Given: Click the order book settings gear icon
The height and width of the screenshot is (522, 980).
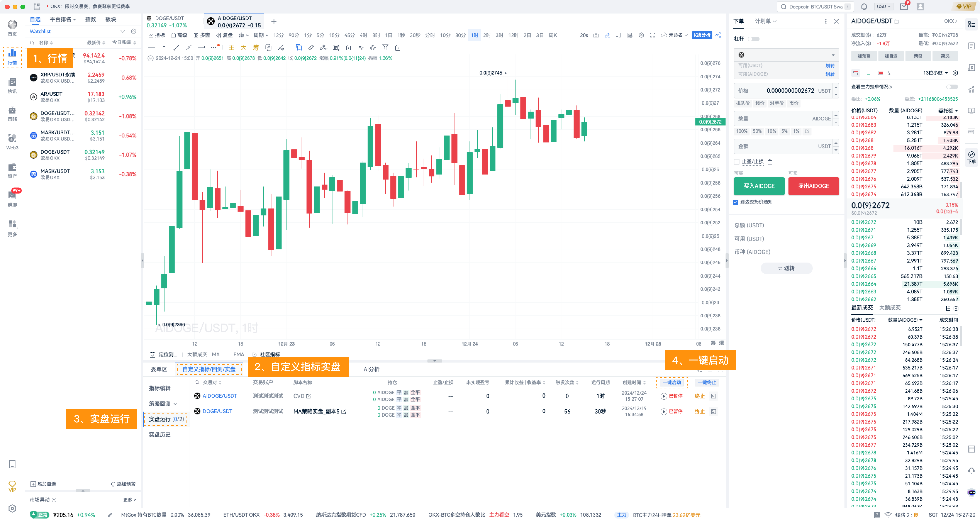Looking at the screenshot, I should pyautogui.click(x=955, y=73).
